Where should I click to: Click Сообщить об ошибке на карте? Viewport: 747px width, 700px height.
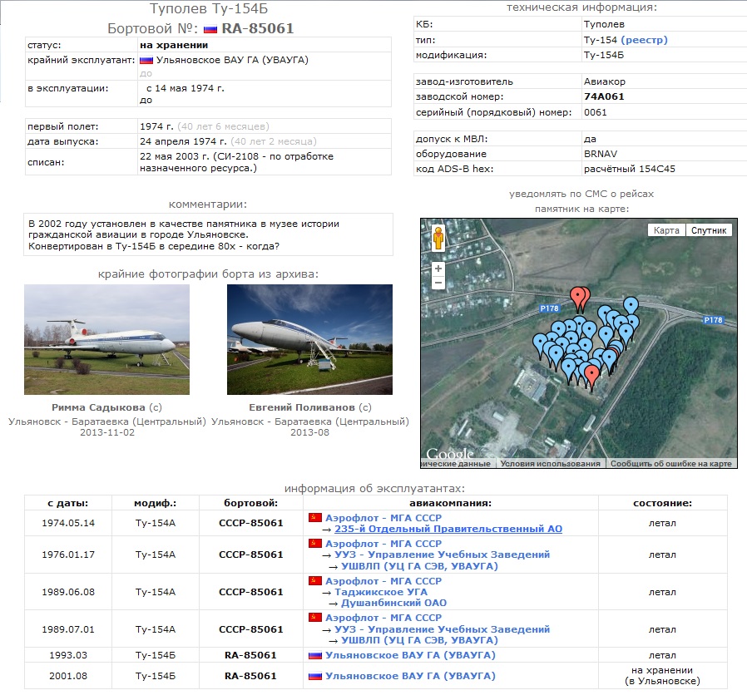click(670, 464)
